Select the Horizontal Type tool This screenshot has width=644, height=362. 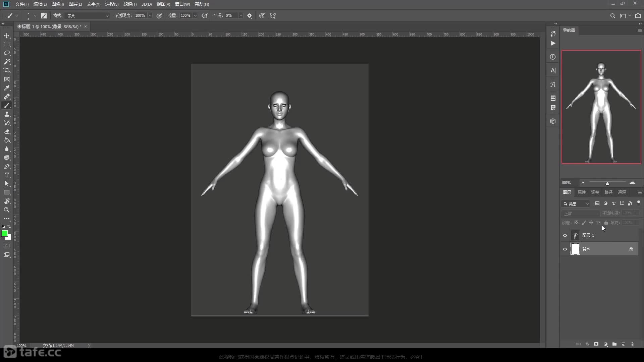click(7, 175)
